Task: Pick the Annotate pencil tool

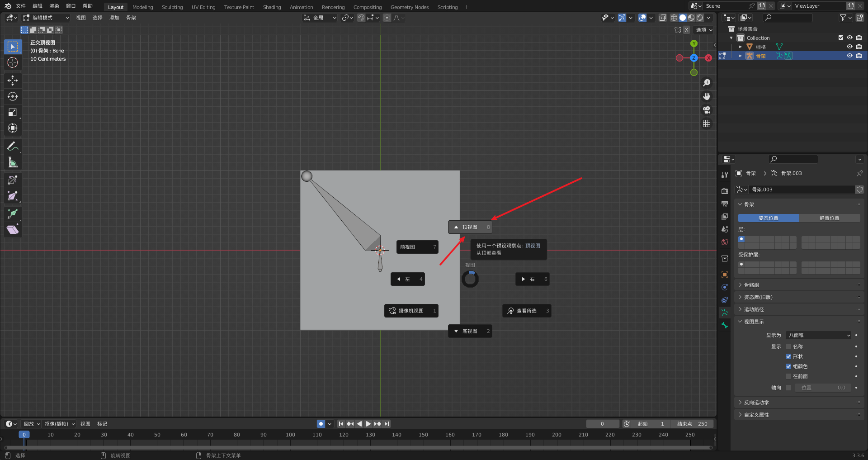Action: (x=13, y=146)
